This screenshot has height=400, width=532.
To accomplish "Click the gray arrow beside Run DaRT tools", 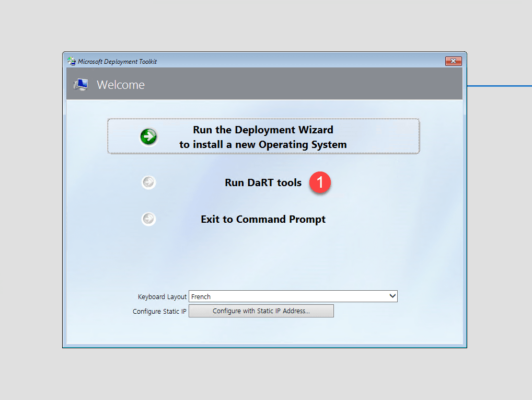I will [x=148, y=183].
